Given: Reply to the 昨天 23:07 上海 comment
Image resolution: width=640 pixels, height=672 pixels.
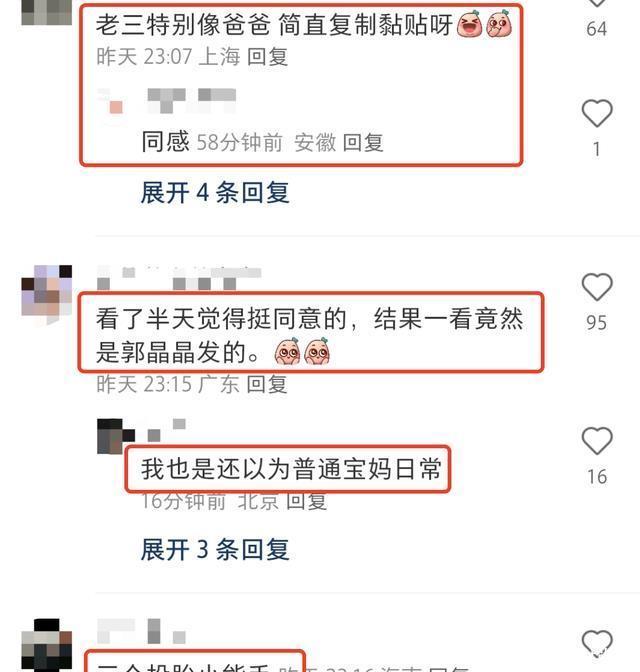Looking at the screenshot, I should point(267,57).
